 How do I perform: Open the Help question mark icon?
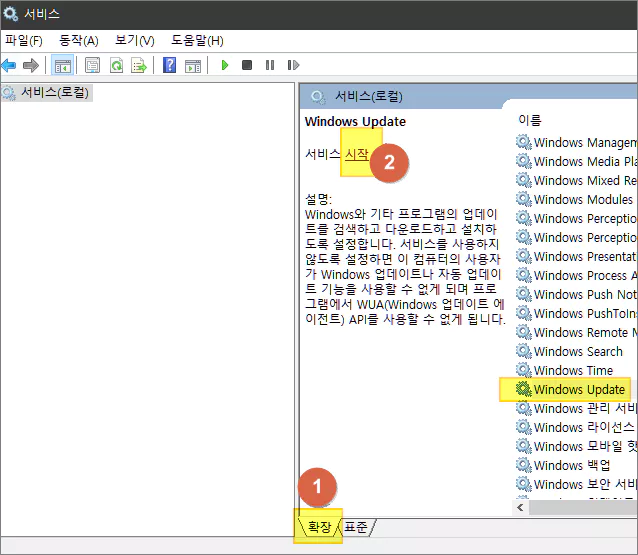[x=169, y=65]
